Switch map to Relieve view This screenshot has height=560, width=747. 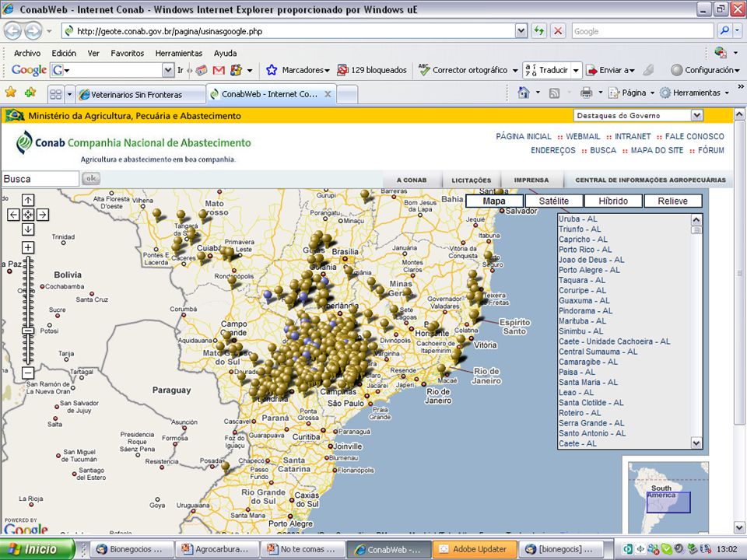pos(672,201)
